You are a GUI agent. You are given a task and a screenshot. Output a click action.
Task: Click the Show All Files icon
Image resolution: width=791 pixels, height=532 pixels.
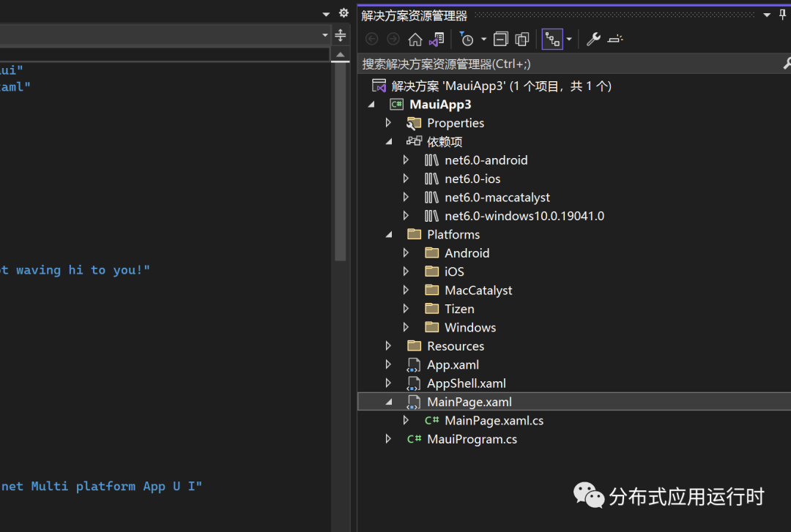tap(522, 40)
